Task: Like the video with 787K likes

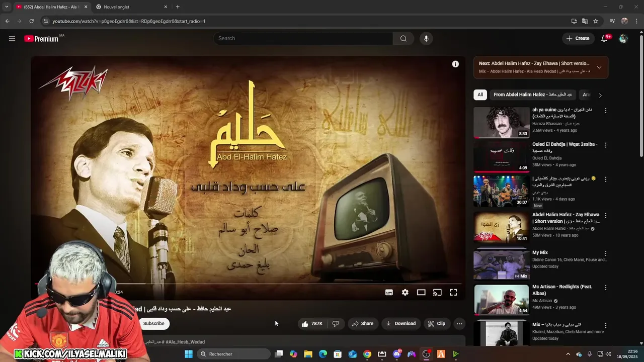Action: coord(312,324)
